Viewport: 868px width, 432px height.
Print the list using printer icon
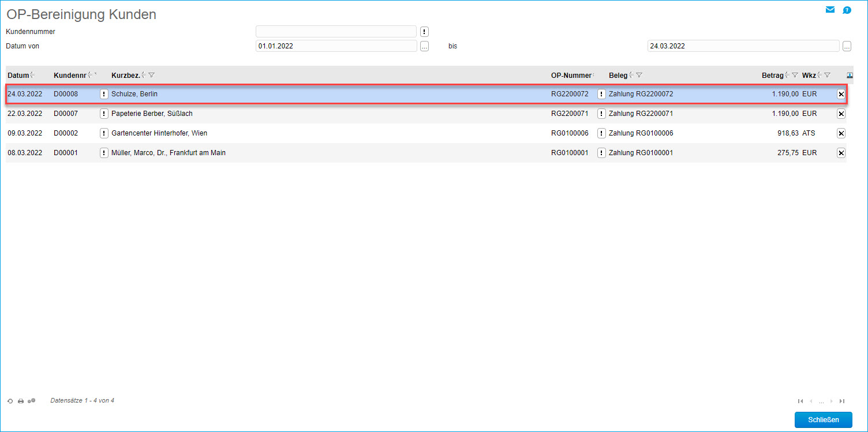point(21,401)
